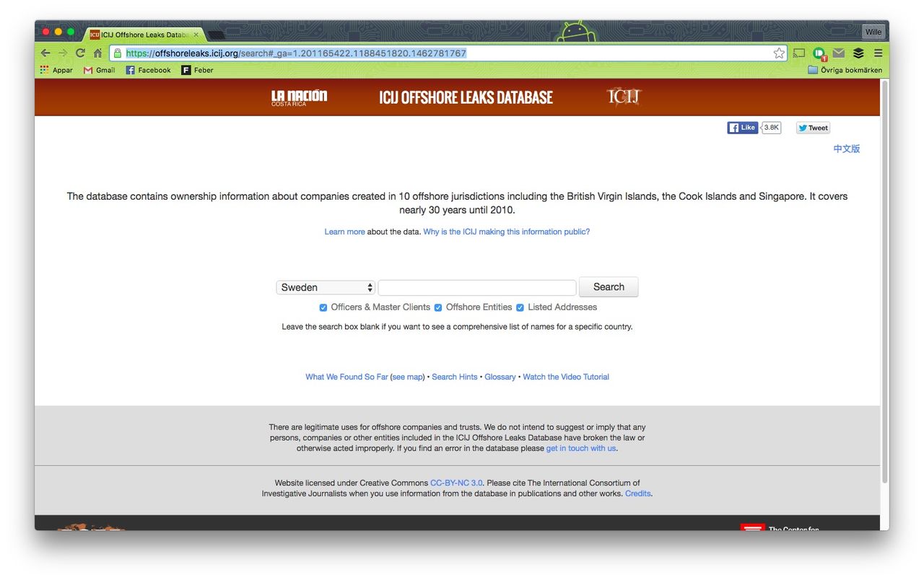Toggle the Offshore Entities checkbox

pyautogui.click(x=438, y=307)
